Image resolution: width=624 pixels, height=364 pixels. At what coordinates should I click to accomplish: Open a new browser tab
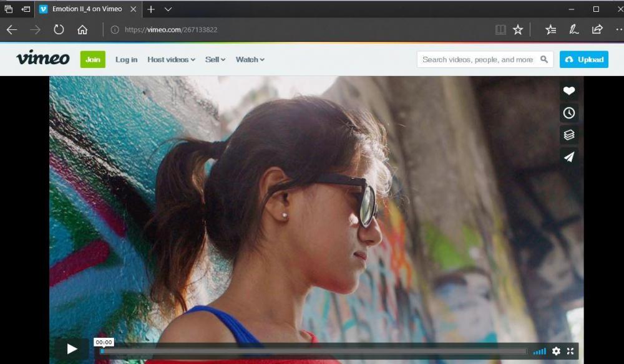click(x=151, y=9)
